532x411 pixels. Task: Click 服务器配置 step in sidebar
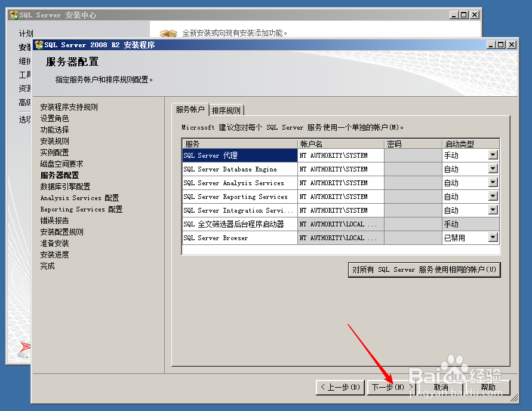60,175
